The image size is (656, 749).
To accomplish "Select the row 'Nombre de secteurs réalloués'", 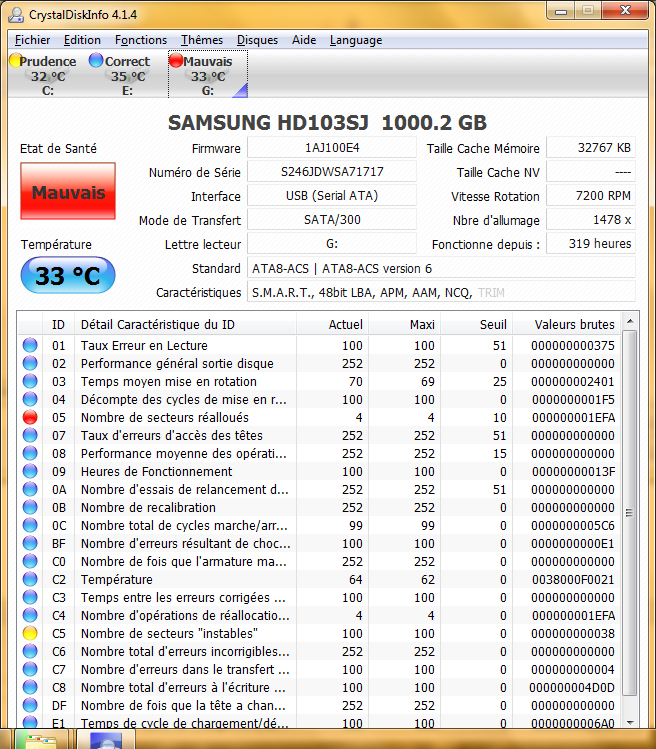I will click(320, 417).
